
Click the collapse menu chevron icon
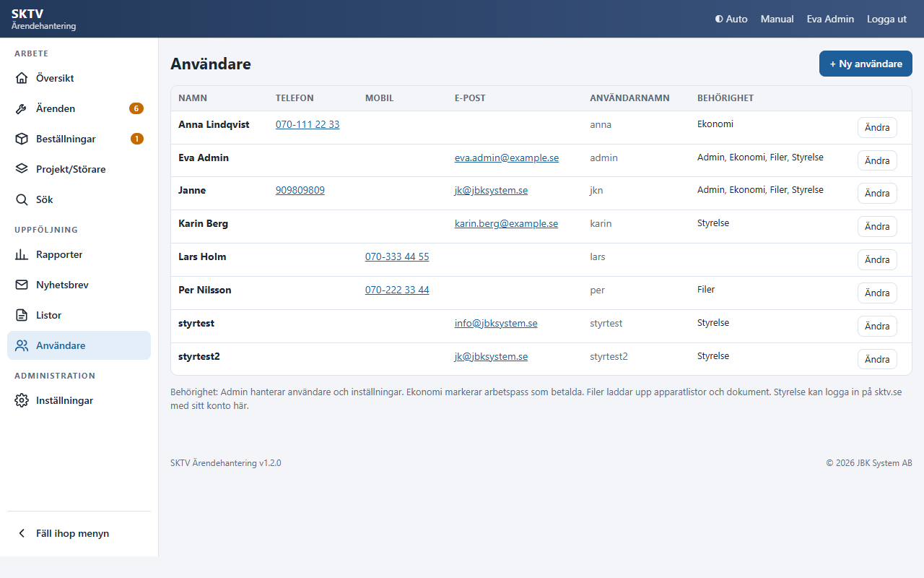22,533
